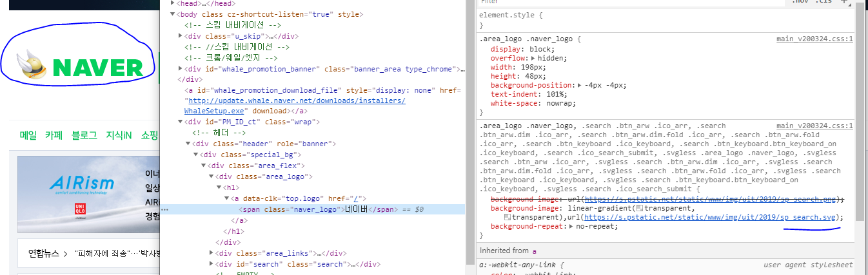Open the 카페 navigation link
868x275 pixels.
(54, 135)
